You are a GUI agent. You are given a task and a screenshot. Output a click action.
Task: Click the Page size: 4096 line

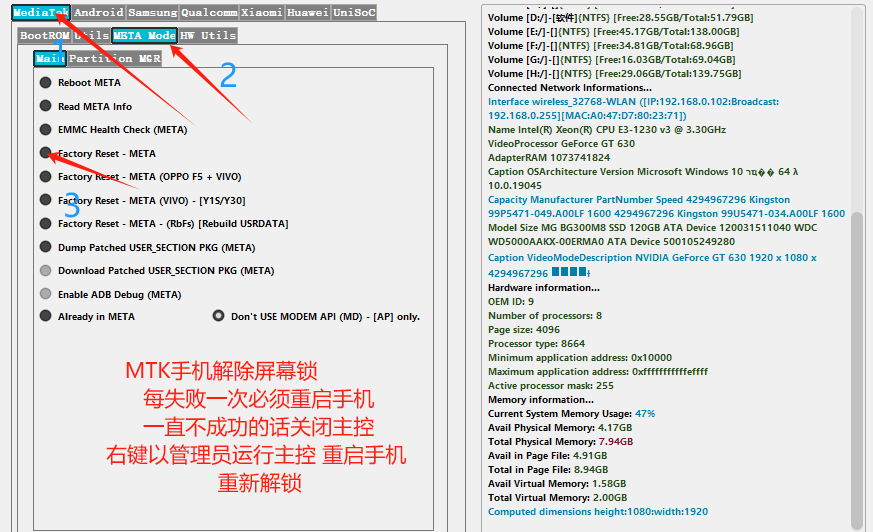(524, 329)
